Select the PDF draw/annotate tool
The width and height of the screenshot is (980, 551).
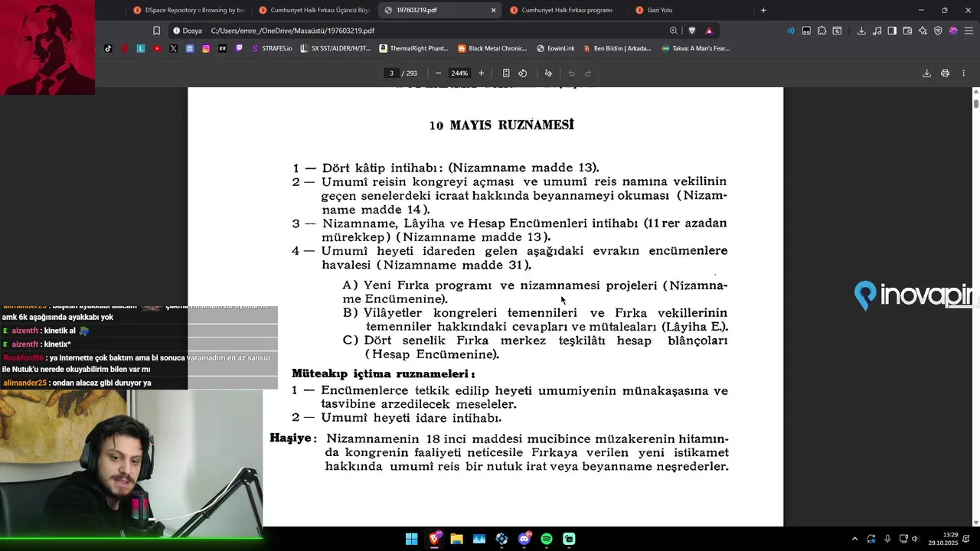tap(548, 73)
